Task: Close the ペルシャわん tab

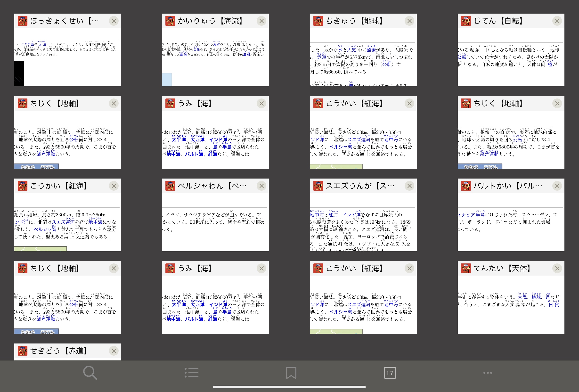Action: [x=261, y=186]
